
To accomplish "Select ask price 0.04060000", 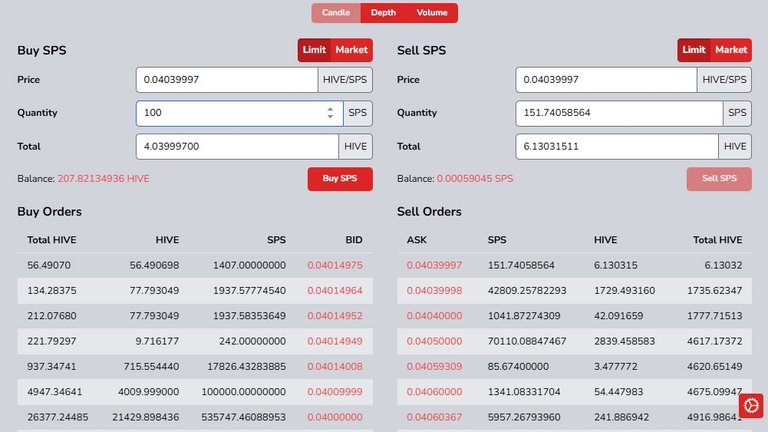I will [434, 392].
